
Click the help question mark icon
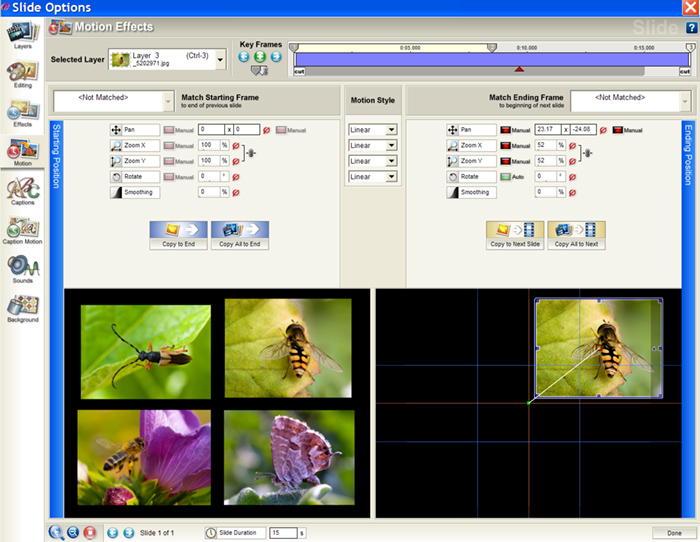[x=691, y=28]
